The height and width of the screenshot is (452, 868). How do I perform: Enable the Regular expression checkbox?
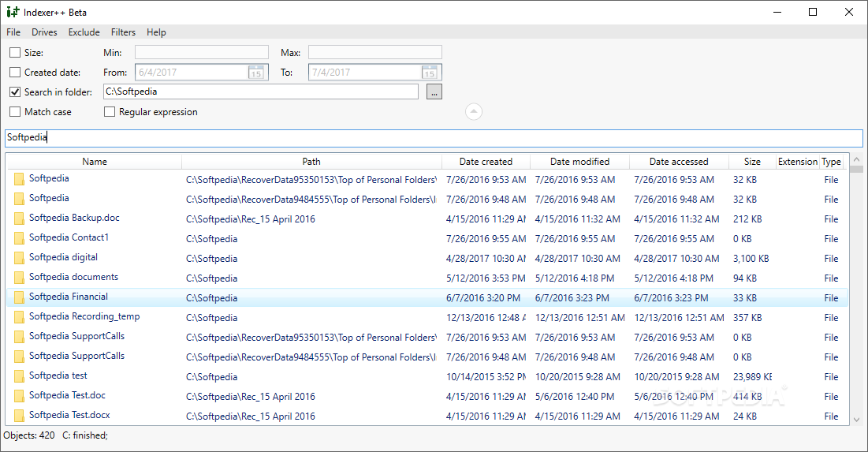pyautogui.click(x=110, y=111)
